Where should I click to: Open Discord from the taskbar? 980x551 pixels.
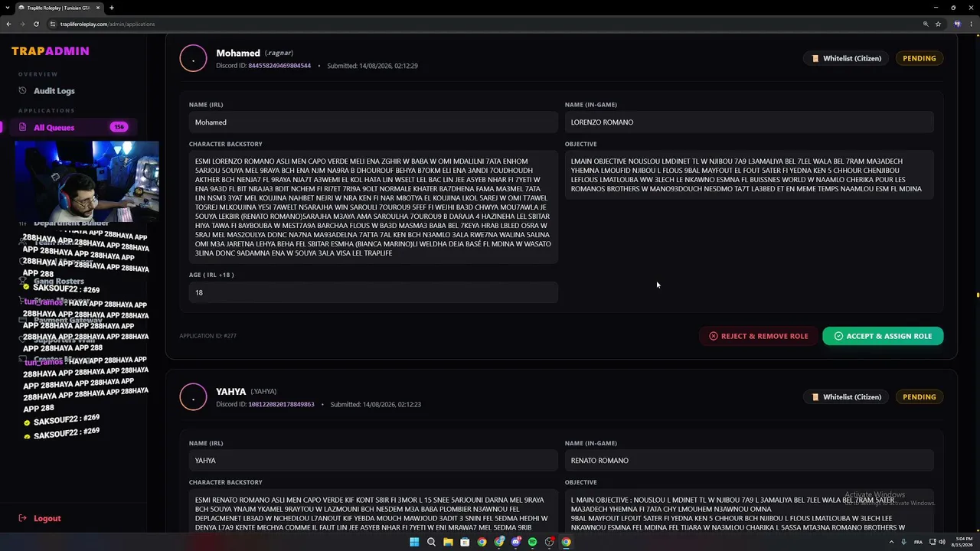pyautogui.click(x=515, y=542)
